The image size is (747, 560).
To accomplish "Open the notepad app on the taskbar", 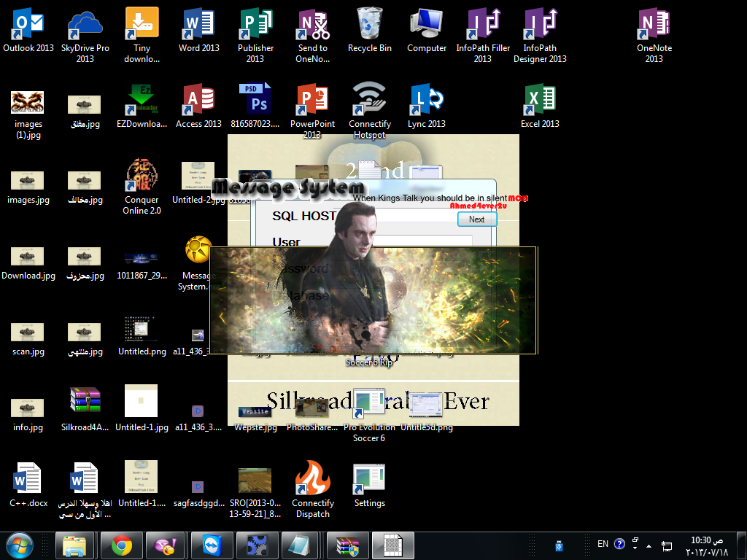I will (300, 545).
